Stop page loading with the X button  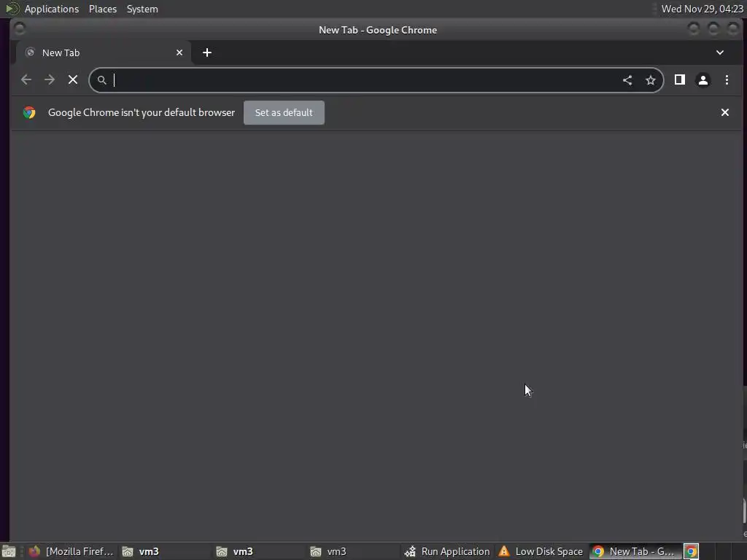[73, 80]
